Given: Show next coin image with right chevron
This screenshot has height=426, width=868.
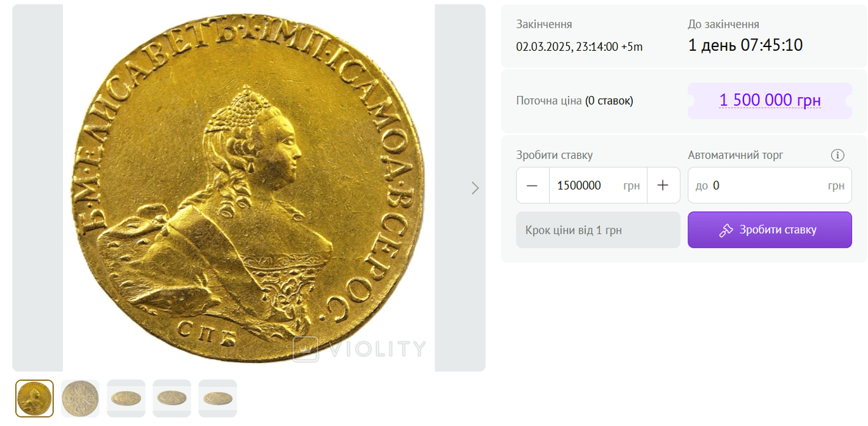Looking at the screenshot, I should click(x=475, y=188).
